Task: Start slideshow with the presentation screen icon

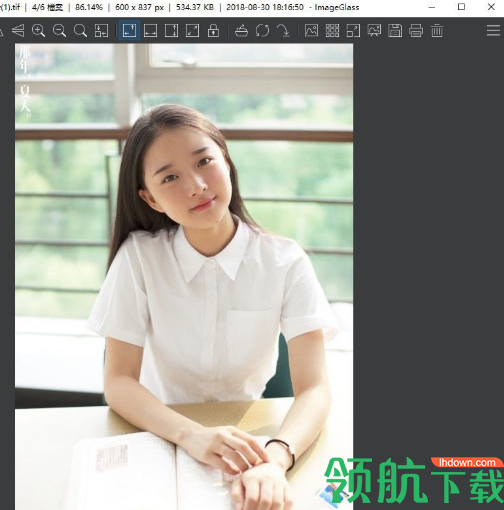Action: (374, 31)
